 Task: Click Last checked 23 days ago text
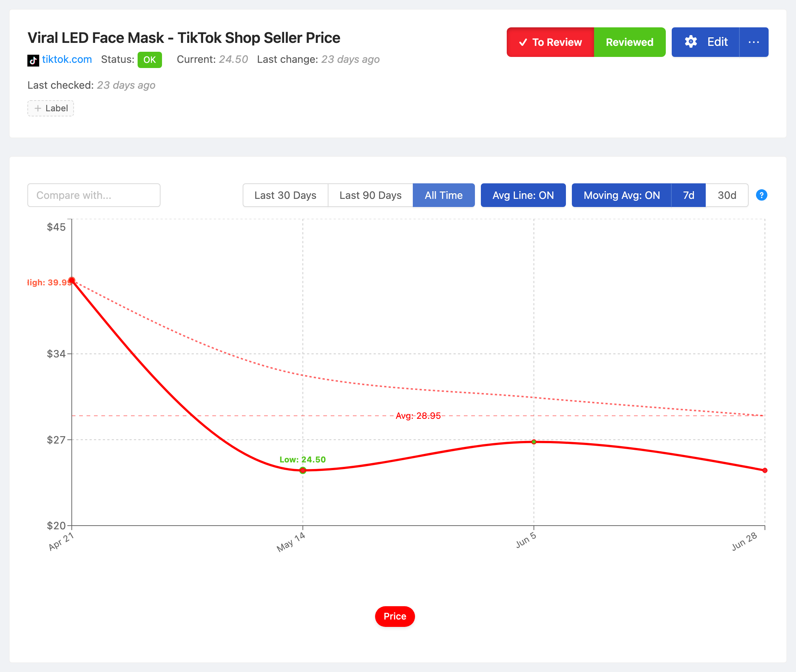[x=91, y=85]
